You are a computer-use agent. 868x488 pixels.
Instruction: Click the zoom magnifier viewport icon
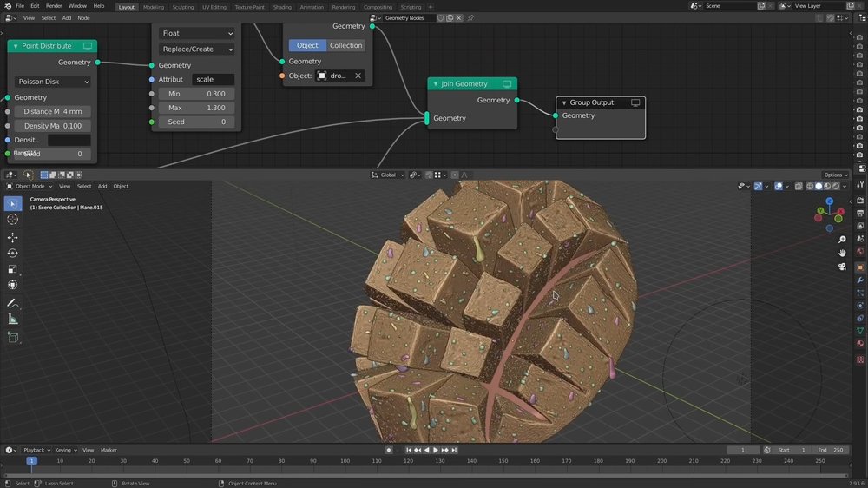point(841,239)
